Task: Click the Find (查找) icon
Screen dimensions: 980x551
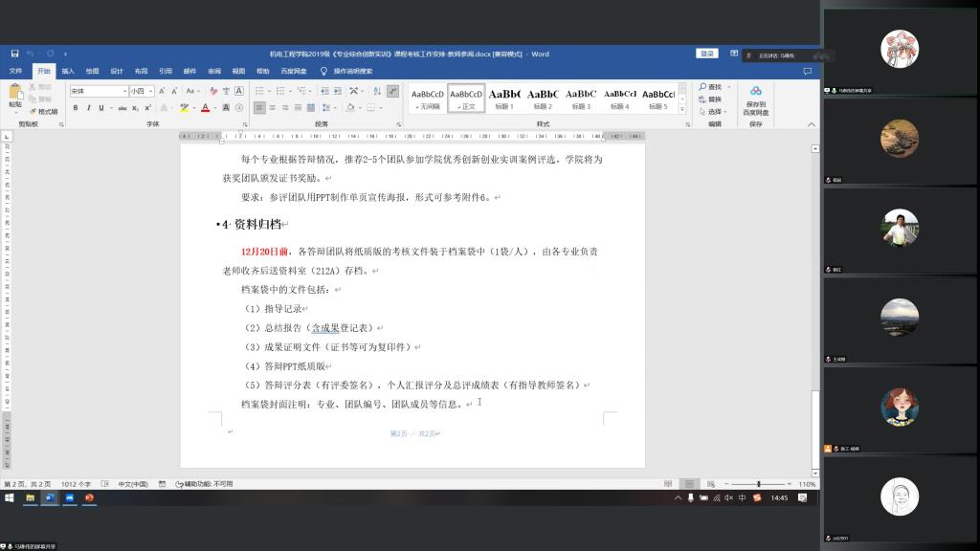Action: coord(710,87)
